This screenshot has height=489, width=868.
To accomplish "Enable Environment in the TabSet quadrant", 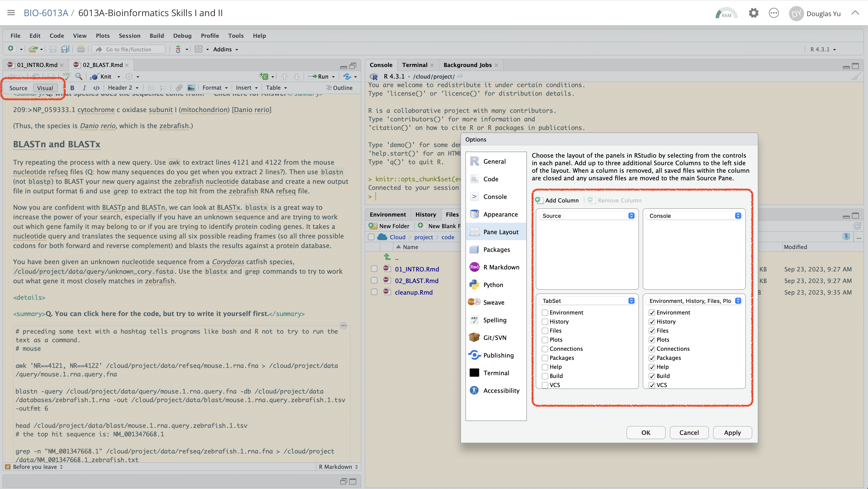I will [x=545, y=313].
